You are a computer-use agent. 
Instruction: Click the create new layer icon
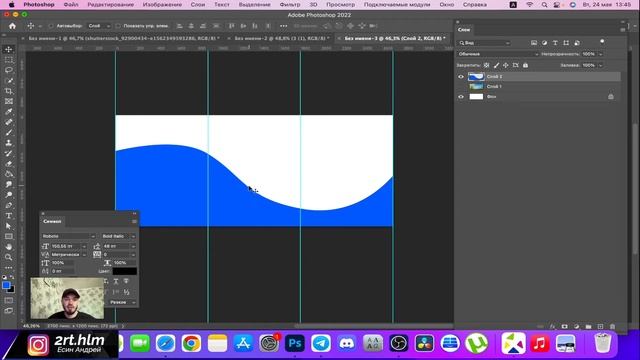(x=600, y=327)
